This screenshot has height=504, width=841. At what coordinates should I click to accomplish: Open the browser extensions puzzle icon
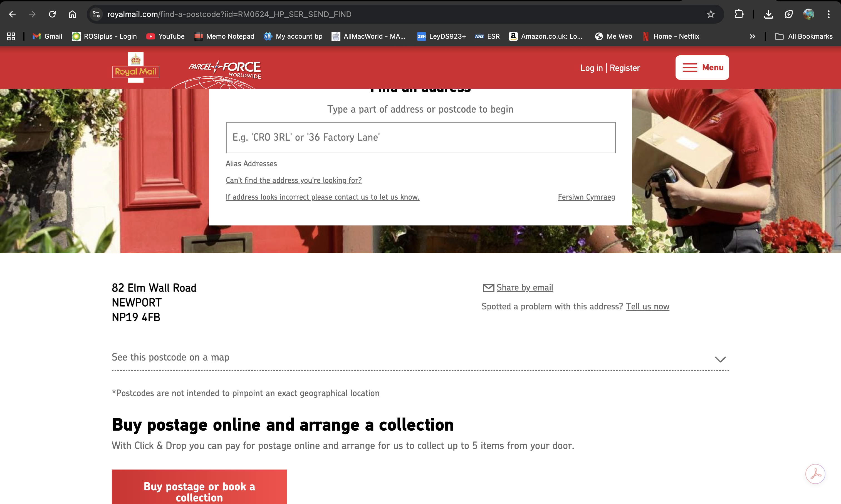click(x=739, y=14)
